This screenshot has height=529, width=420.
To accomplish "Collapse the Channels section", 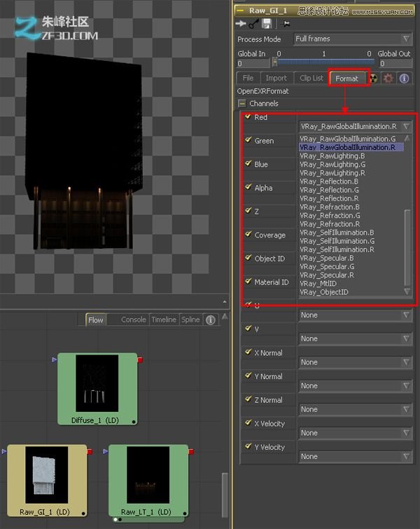I will [x=241, y=103].
